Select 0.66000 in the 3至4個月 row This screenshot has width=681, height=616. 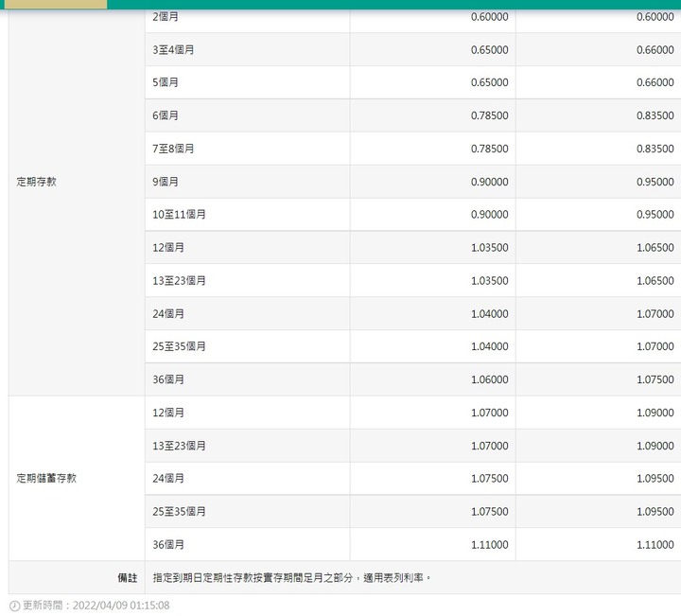pyautogui.click(x=655, y=50)
